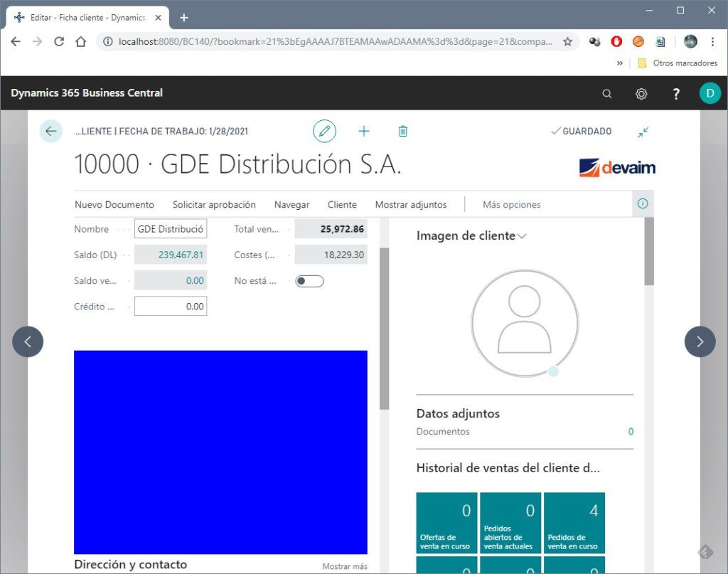Click the Mostrar más link

point(345,567)
